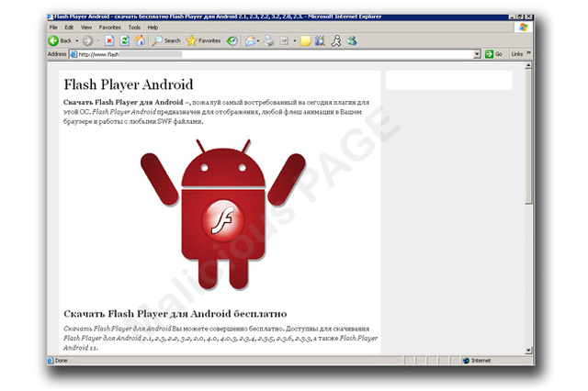This screenshot has height=391, width=588.
Task: Click the scrollbar down arrow
Action: pyautogui.click(x=528, y=351)
